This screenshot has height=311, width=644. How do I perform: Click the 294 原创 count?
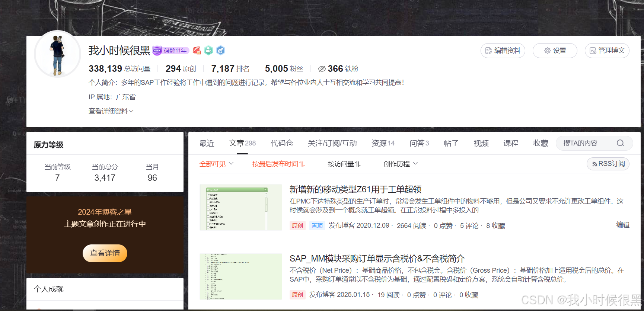pos(181,69)
